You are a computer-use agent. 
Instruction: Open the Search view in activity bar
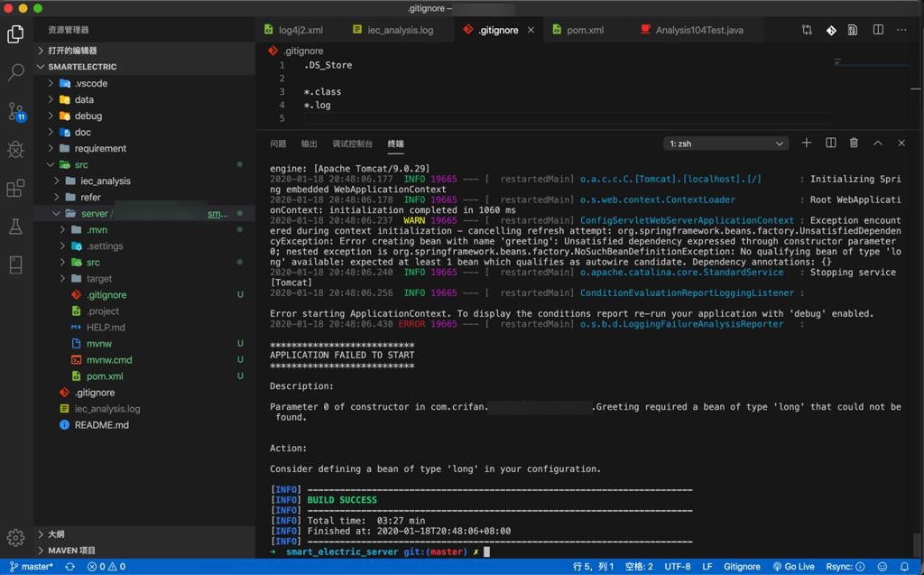[15, 73]
